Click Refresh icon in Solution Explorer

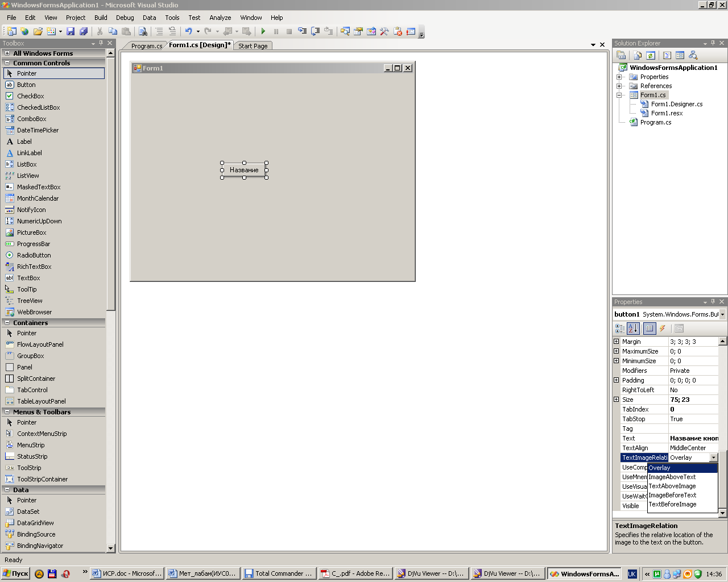coord(651,55)
